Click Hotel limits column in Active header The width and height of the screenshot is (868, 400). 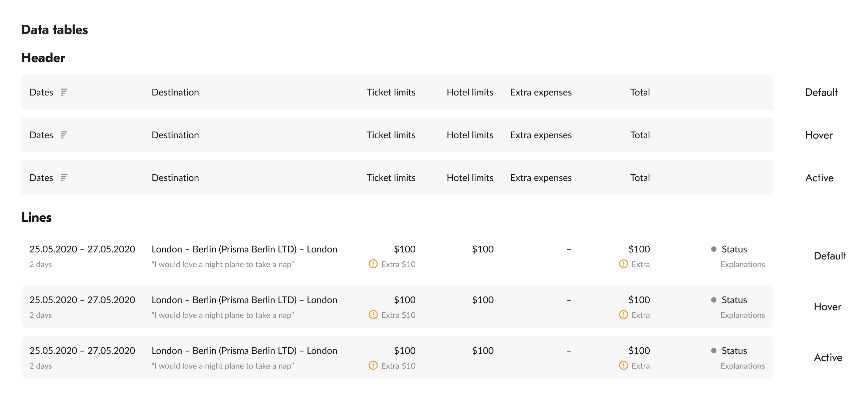470,178
